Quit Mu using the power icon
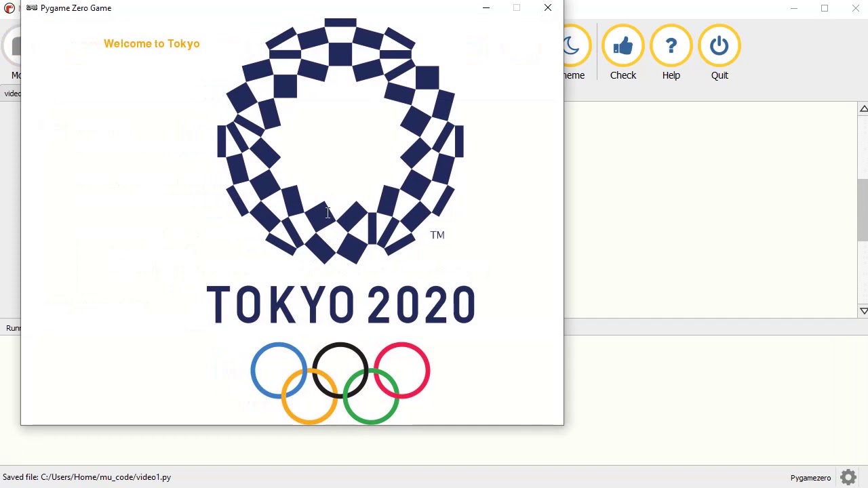 [719, 46]
